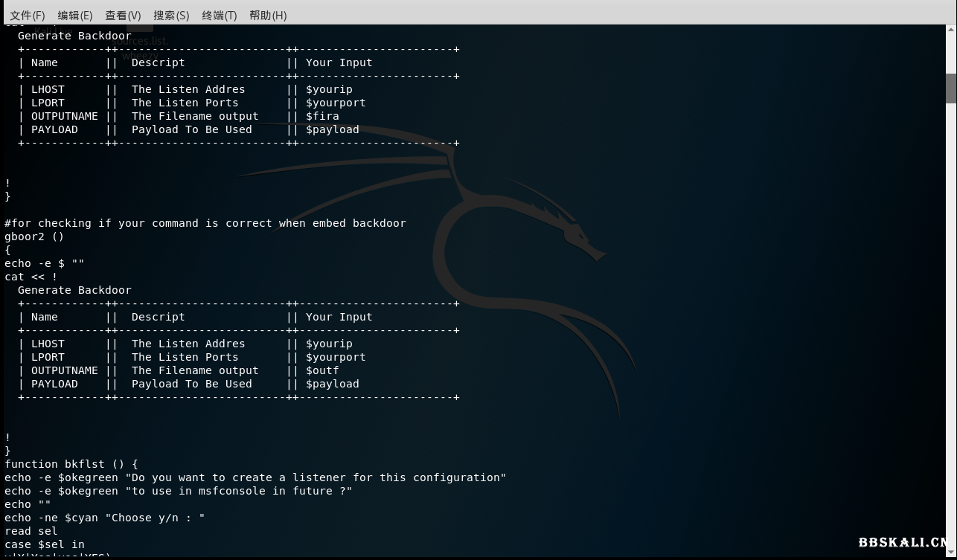Open the 终端(T) terminal menu
Viewport: 957px width, 560px height.
[x=219, y=15]
